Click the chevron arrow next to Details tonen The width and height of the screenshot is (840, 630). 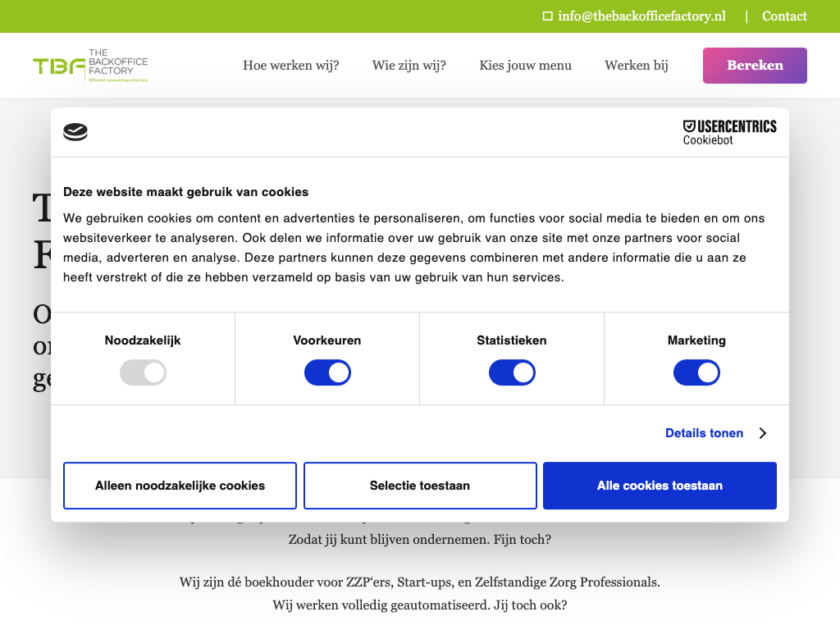[763, 433]
